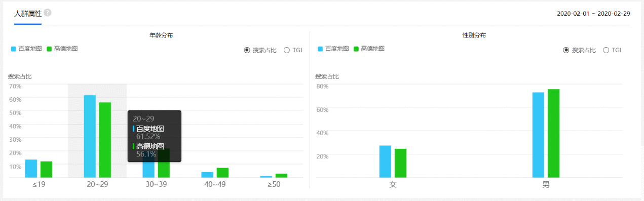Select 搜索占比 radio in the 年龄分布 chart
This screenshot has width=644, height=201.
point(260,50)
